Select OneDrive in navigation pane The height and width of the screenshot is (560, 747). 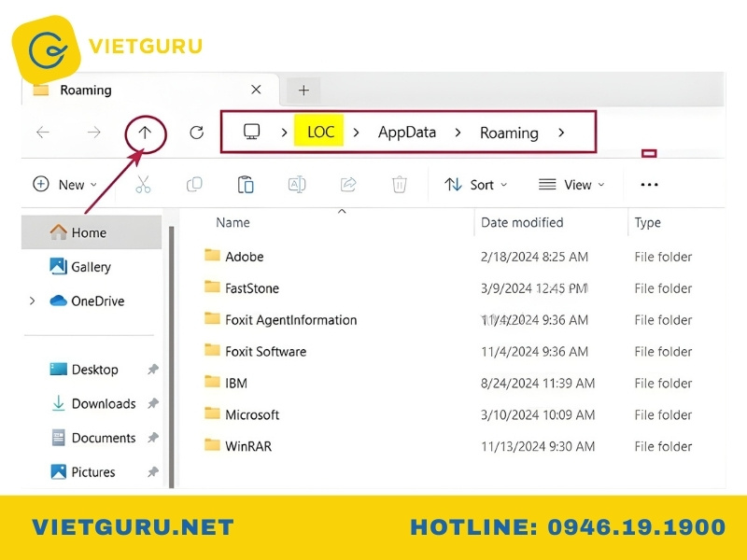(x=87, y=301)
